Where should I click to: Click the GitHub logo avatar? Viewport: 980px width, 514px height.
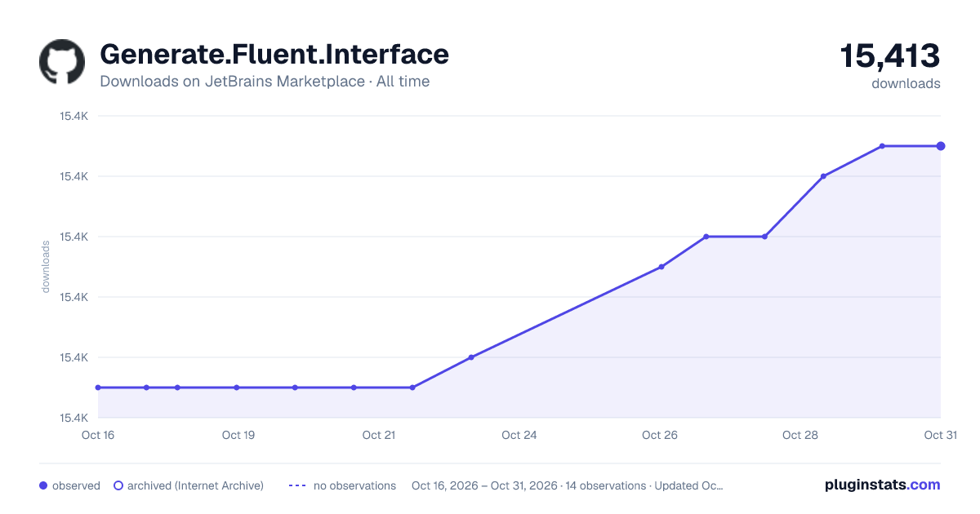(x=62, y=62)
